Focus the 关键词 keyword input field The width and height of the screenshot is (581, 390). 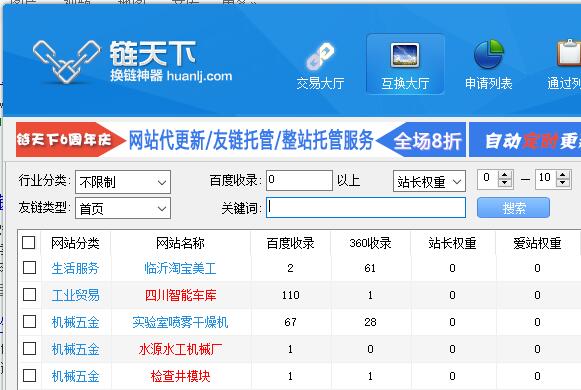tap(366, 207)
